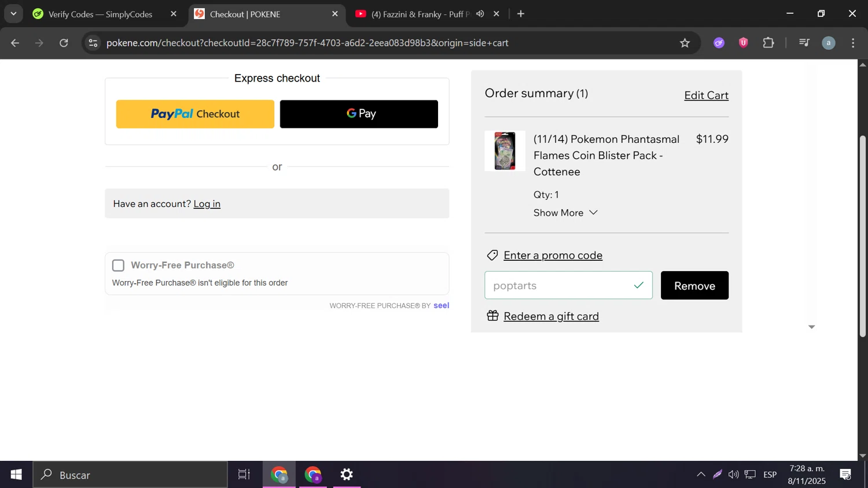The height and width of the screenshot is (488, 868).
Task: Open the Pokemon blister pack thumbnail
Action: coord(505,151)
